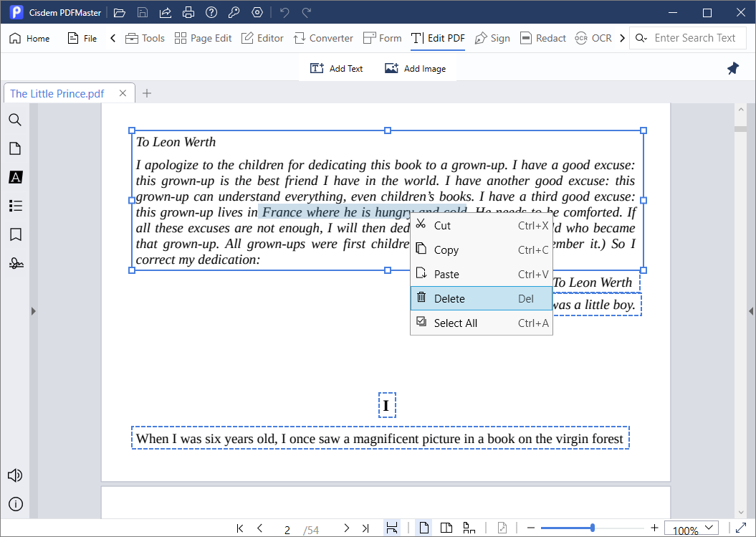Switch to the Converter tab

click(x=323, y=38)
